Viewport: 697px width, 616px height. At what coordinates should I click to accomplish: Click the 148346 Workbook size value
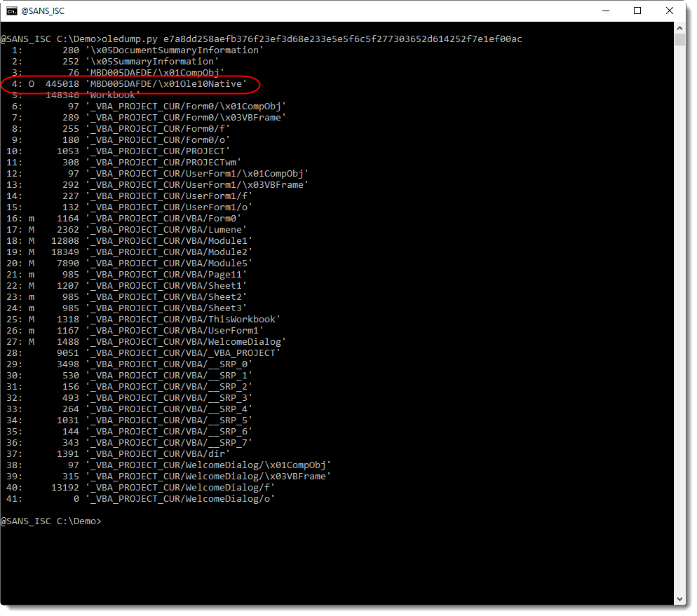62,95
